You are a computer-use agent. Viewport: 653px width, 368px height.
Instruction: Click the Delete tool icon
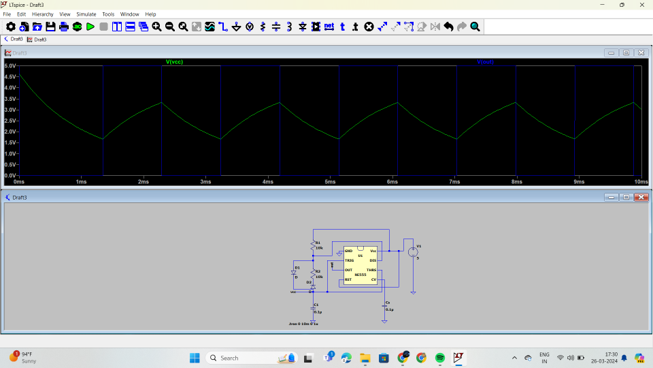(x=369, y=27)
